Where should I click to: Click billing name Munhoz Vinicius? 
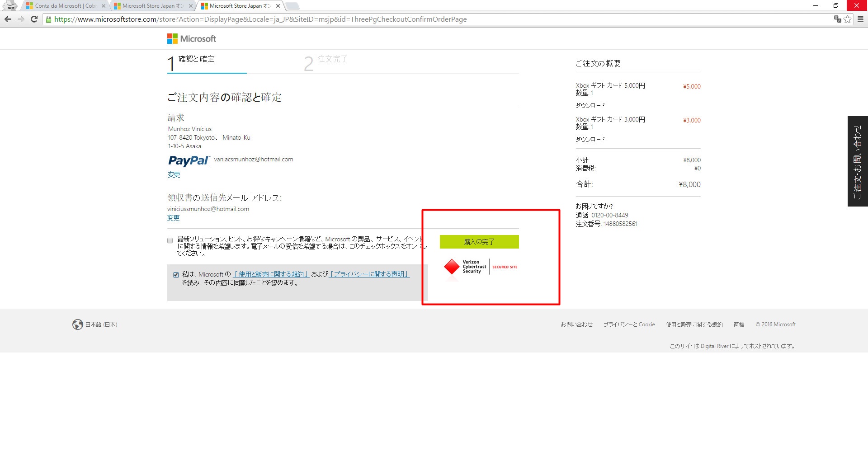(x=190, y=129)
